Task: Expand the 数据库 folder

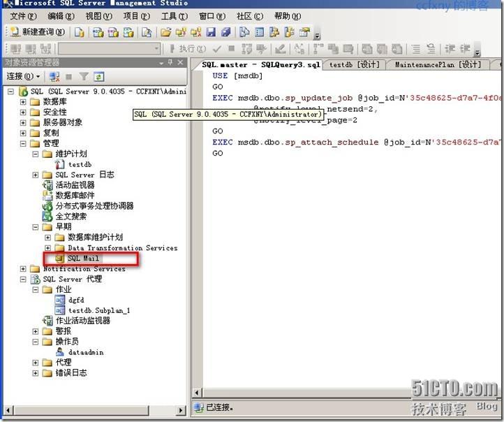Action: click(23, 102)
